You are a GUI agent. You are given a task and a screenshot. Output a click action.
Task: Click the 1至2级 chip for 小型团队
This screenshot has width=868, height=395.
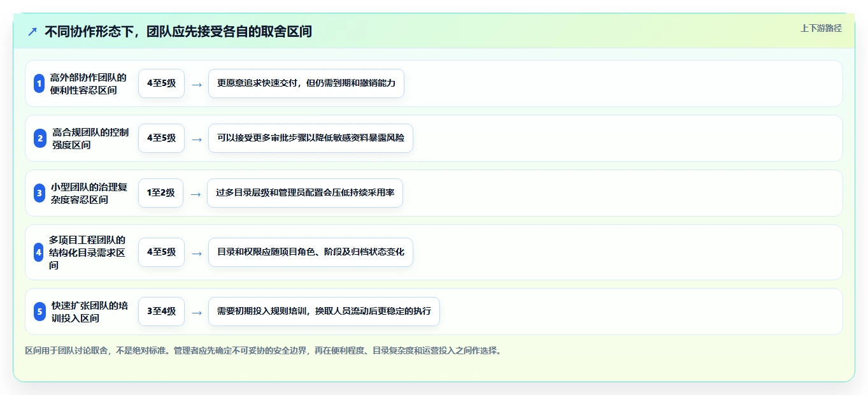[160, 193]
